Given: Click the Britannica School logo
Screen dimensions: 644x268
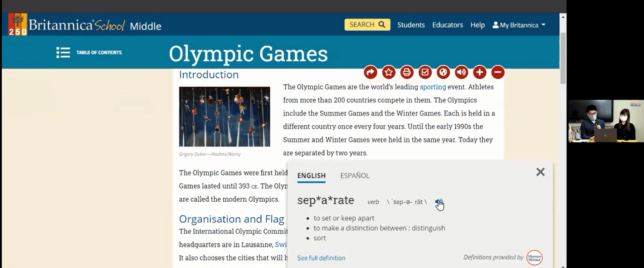Looking at the screenshot, I should (67, 24).
